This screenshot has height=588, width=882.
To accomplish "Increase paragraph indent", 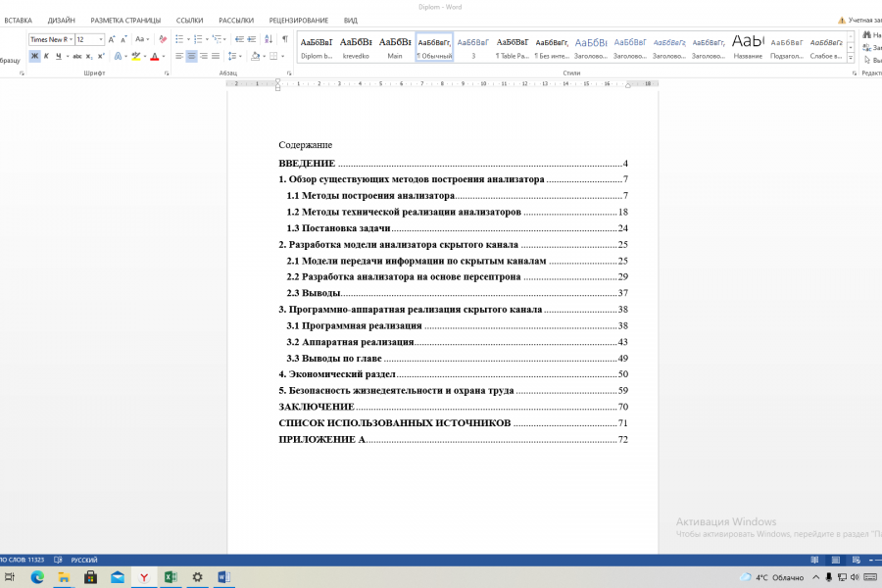I will tap(252, 39).
